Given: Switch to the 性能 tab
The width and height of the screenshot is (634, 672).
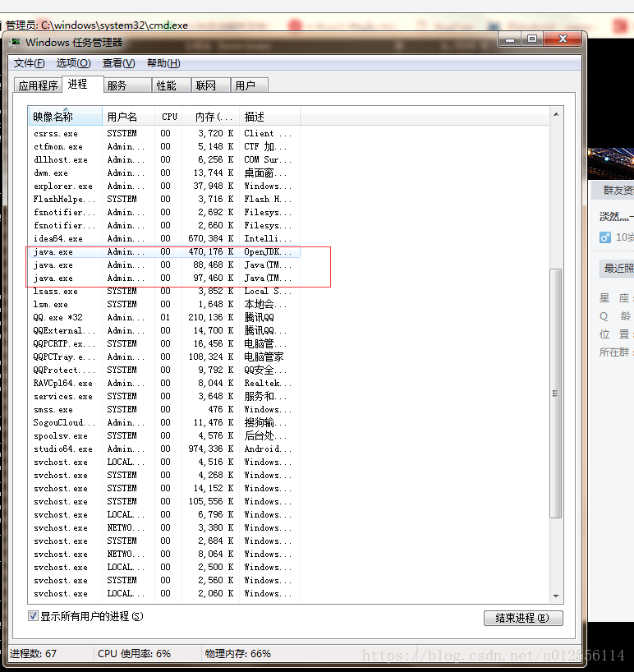Looking at the screenshot, I should [x=172, y=85].
